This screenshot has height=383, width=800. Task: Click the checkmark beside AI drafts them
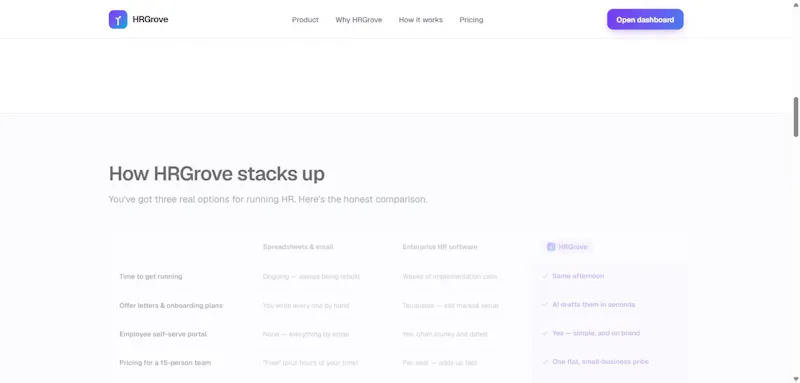tap(545, 304)
